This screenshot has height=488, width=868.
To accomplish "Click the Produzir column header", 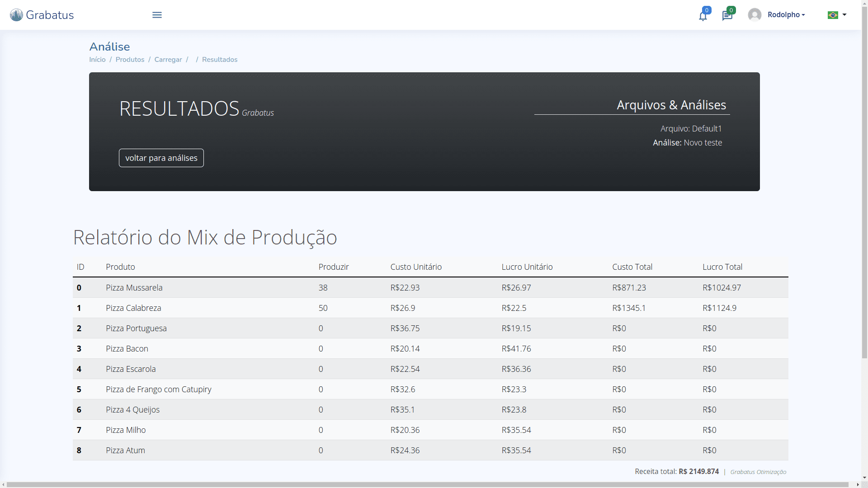I will [334, 267].
